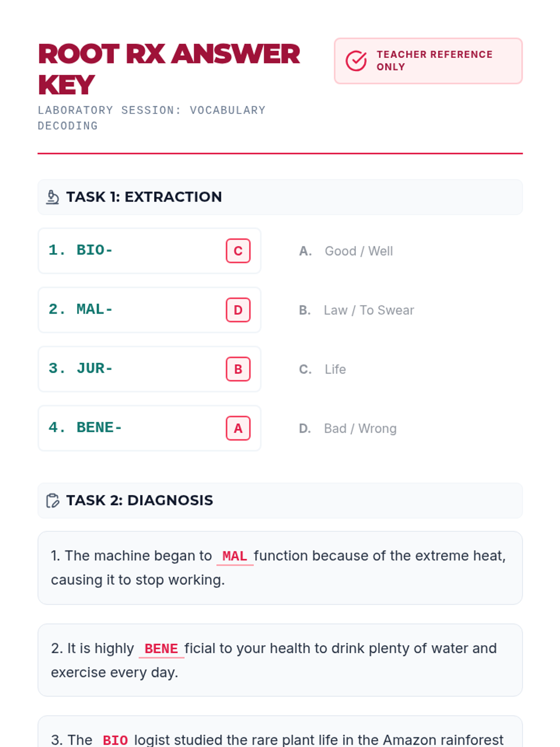Click the checkmark circle badge icon
The image size is (560, 747).
coord(356,61)
